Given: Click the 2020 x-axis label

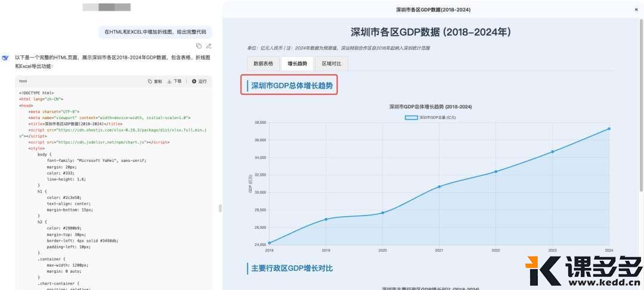Looking at the screenshot, I should click(382, 250).
